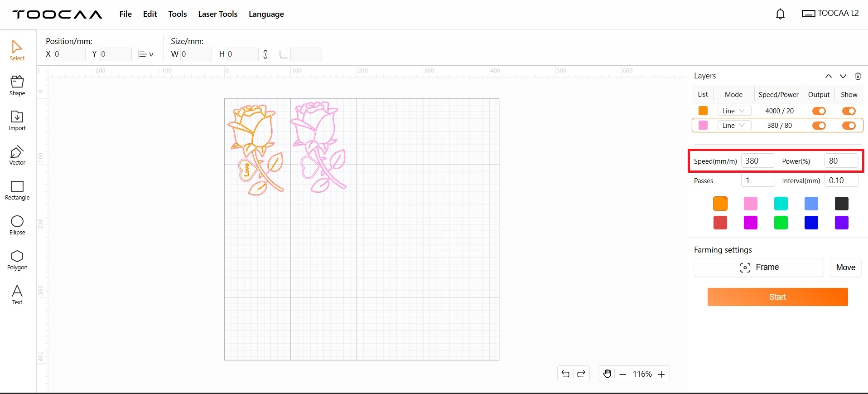868x394 pixels.
Task: Click the Power(%) input field
Action: 841,161
